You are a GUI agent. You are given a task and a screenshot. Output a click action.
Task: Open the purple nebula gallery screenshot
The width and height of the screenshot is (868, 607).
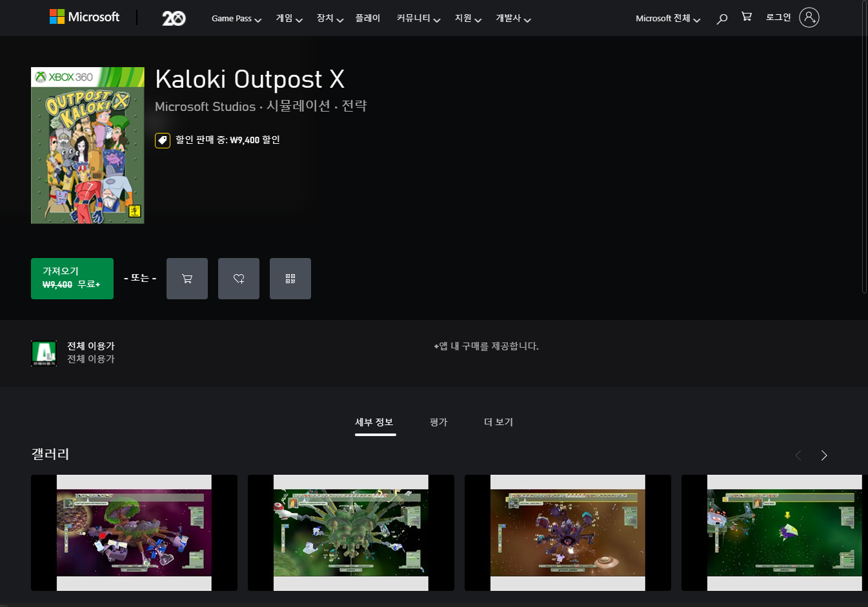pos(134,533)
